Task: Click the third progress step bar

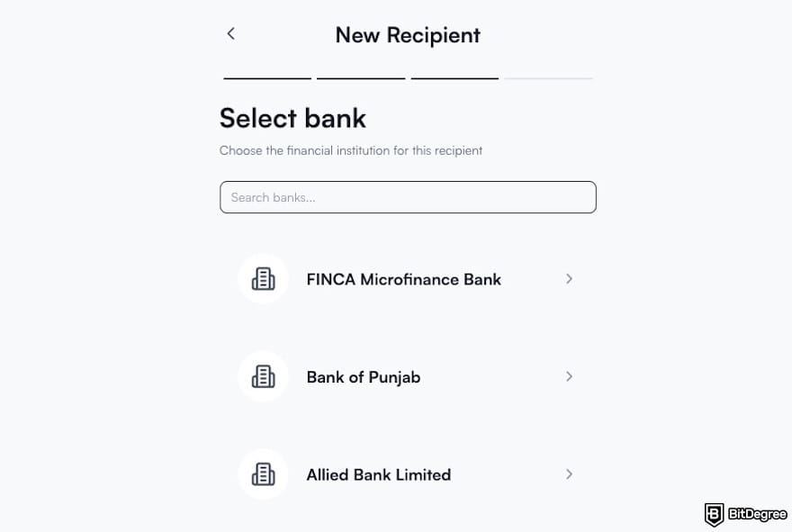Action: (x=454, y=79)
